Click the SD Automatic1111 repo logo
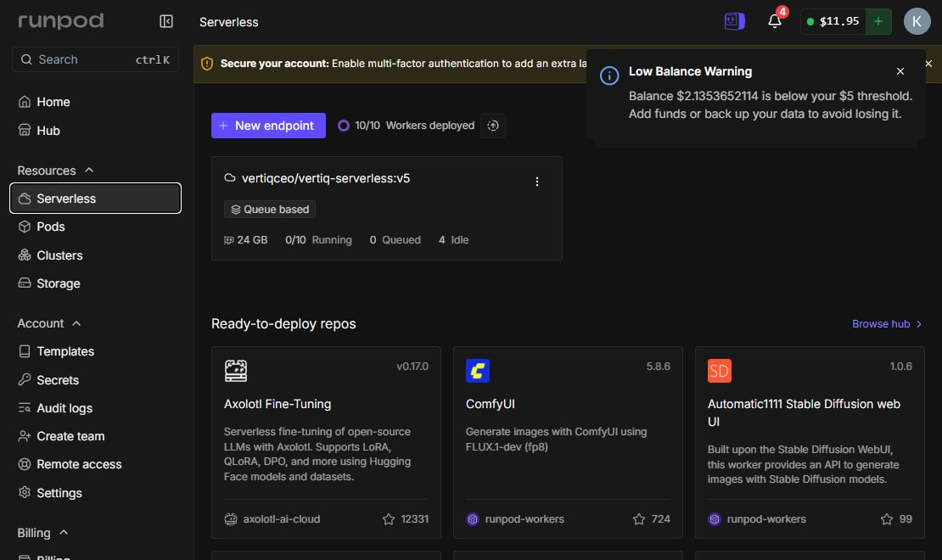This screenshot has height=560, width=942. click(719, 371)
